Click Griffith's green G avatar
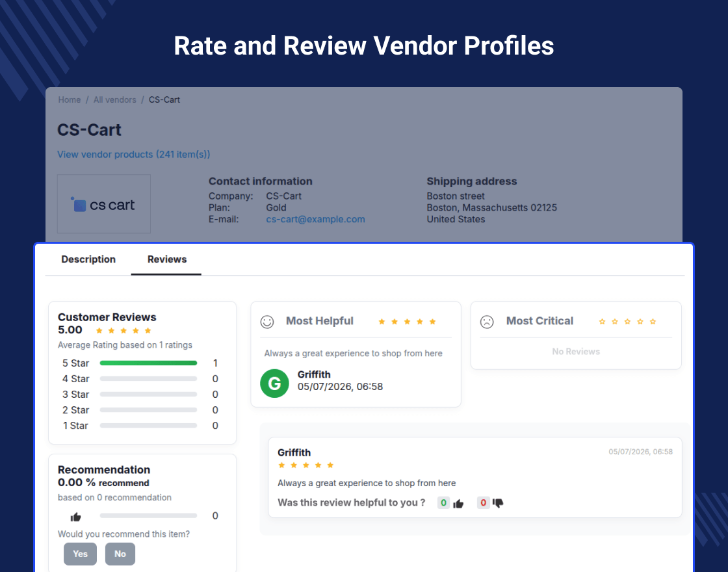Viewport: 728px width, 572px height. [274, 383]
